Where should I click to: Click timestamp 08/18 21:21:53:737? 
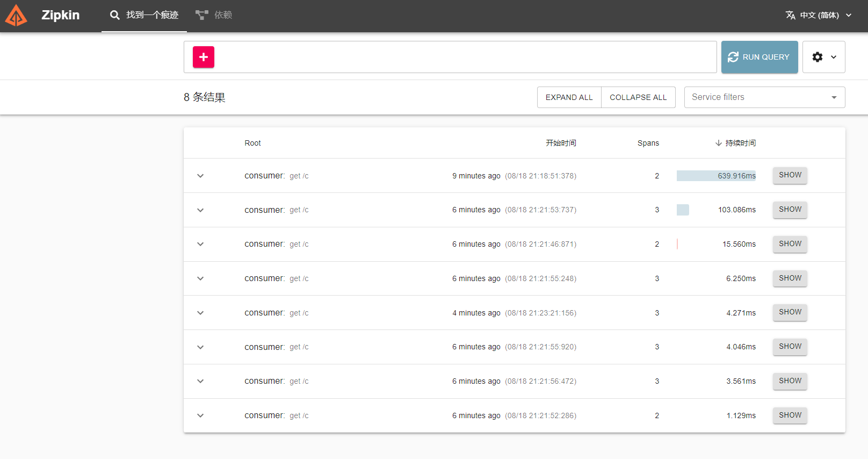(x=540, y=210)
